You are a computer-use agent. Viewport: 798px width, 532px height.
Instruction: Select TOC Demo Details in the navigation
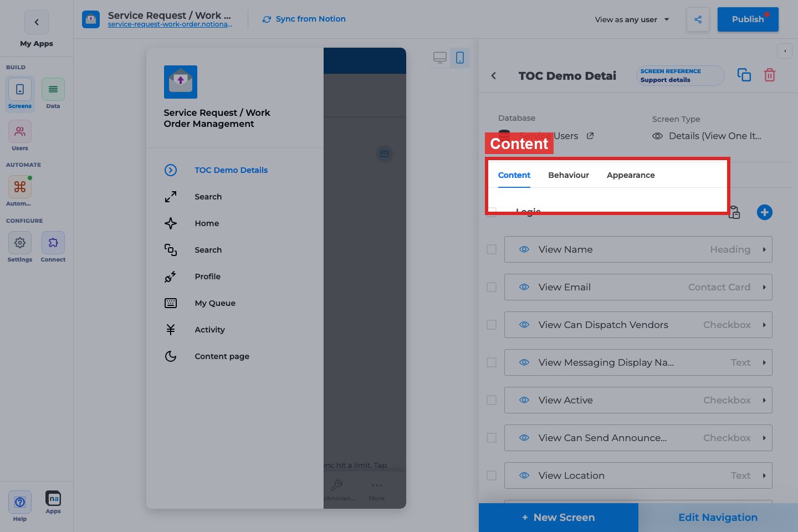click(x=231, y=170)
